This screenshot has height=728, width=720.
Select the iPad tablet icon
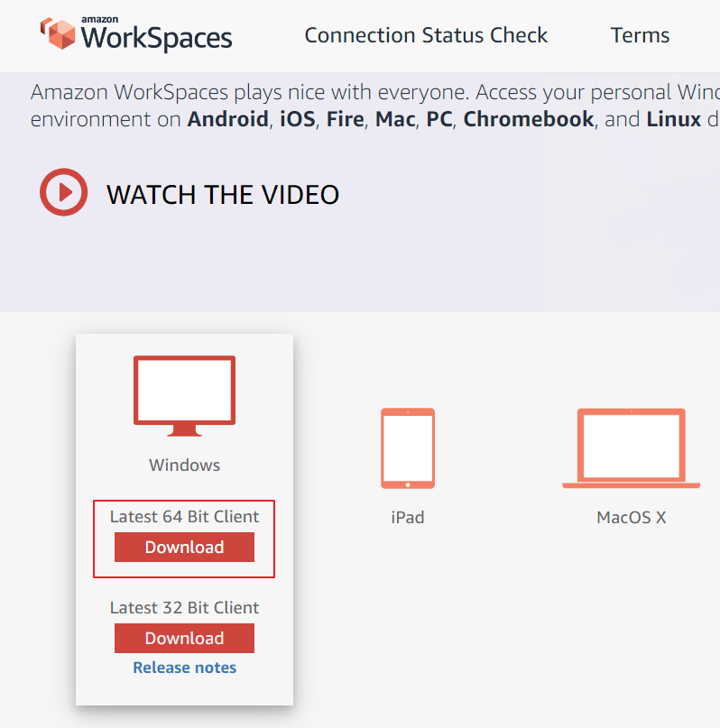[x=408, y=448]
